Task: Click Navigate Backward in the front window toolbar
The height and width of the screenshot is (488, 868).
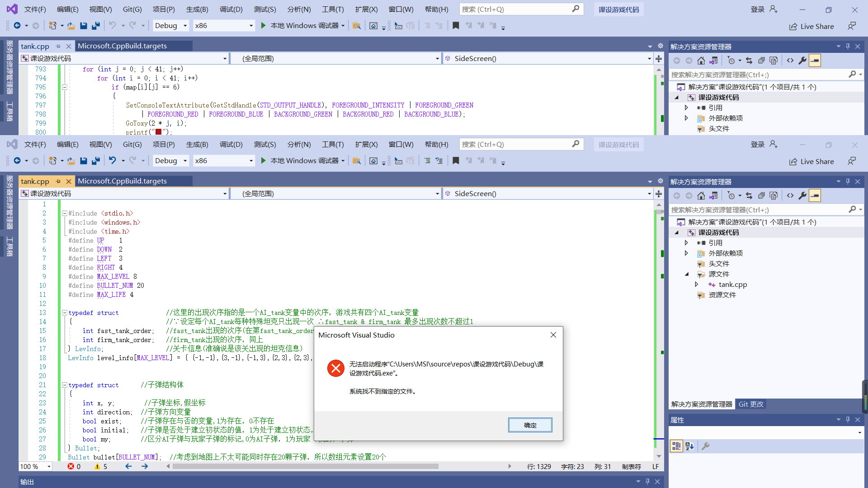Action: pyautogui.click(x=17, y=161)
